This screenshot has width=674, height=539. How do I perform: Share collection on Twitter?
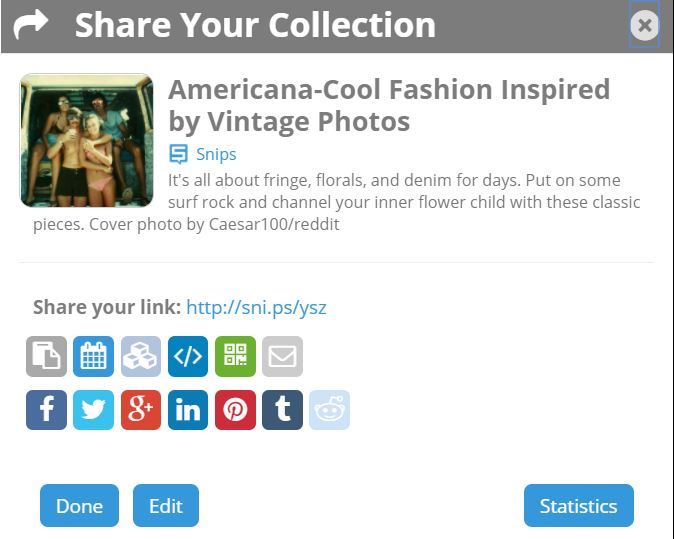pyautogui.click(x=94, y=410)
